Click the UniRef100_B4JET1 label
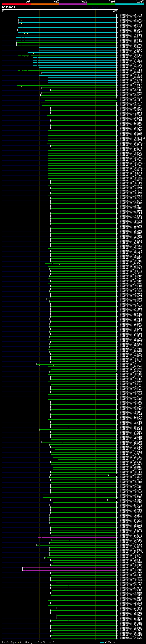Screen dimensions: 146x644 click(131, 522)
